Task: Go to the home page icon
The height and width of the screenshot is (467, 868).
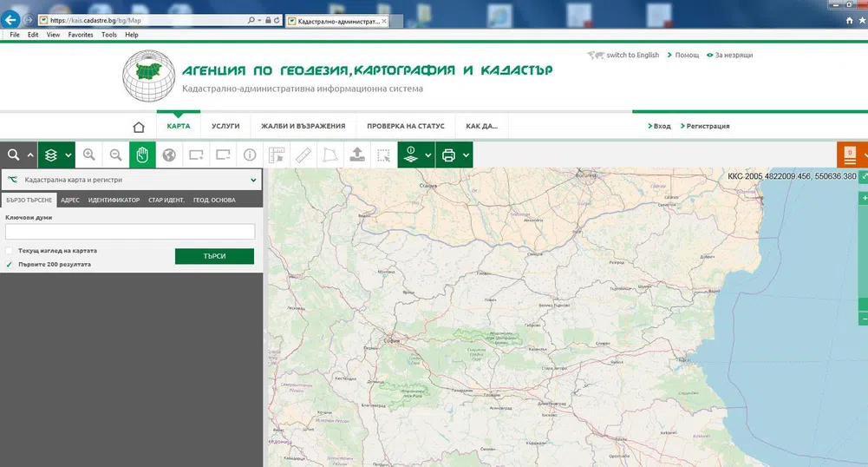Action: pyautogui.click(x=139, y=127)
